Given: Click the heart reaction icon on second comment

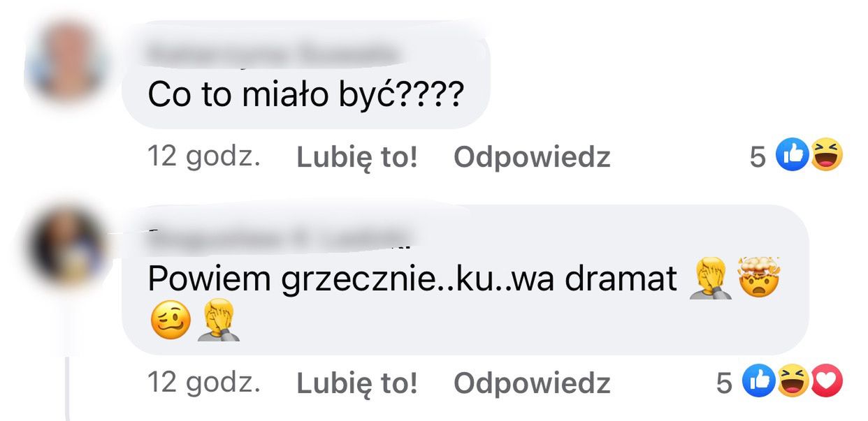Looking at the screenshot, I should (x=826, y=381).
